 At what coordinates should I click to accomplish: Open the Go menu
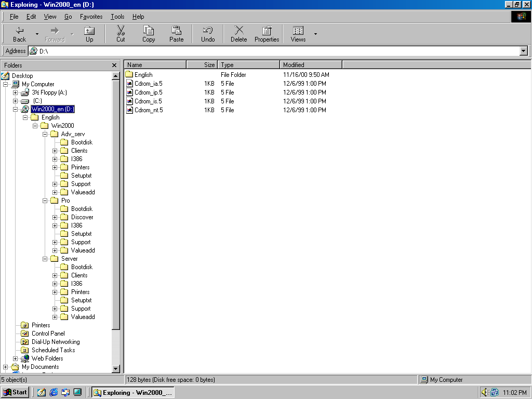click(x=68, y=17)
